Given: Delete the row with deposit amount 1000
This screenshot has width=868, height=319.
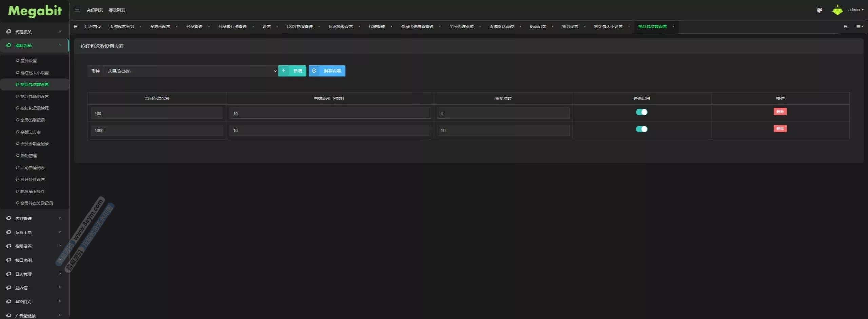Looking at the screenshot, I should click(780, 129).
